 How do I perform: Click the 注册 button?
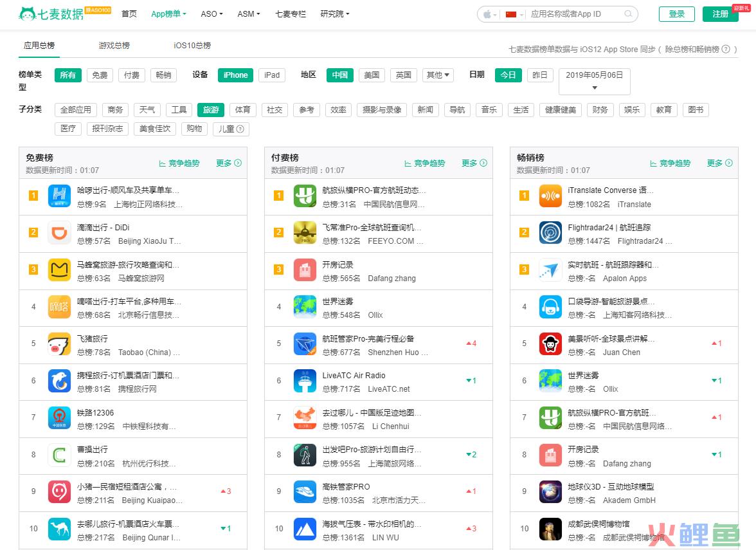tap(720, 14)
